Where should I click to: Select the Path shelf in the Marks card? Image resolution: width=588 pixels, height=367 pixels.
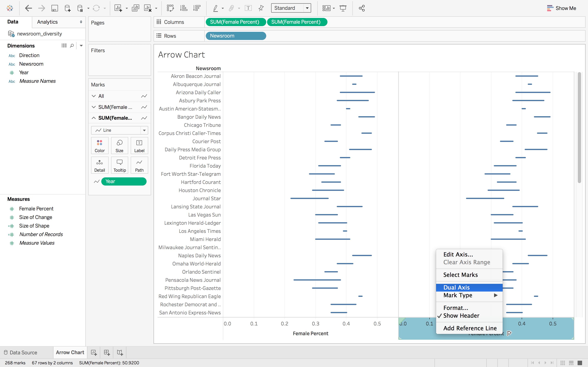139,165
